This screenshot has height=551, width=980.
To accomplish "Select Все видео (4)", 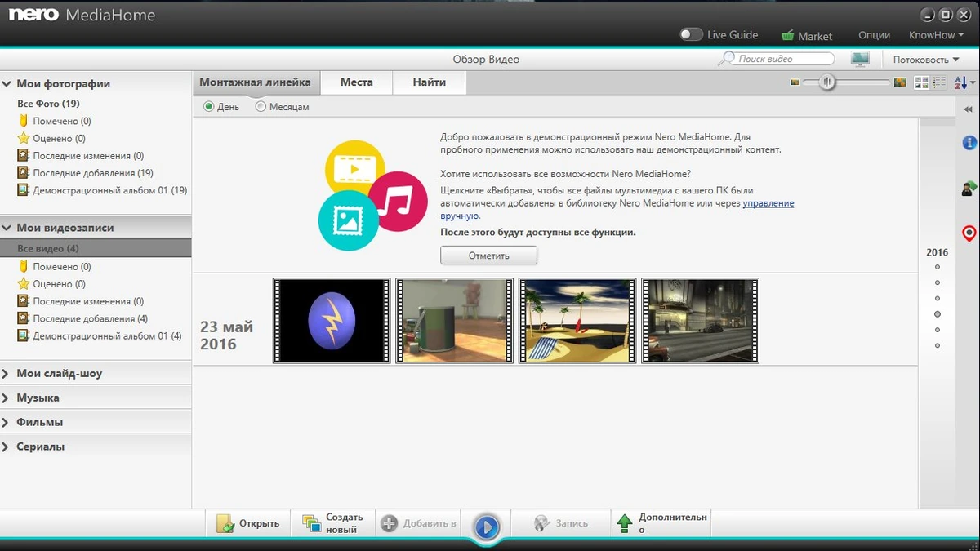I will coord(96,248).
